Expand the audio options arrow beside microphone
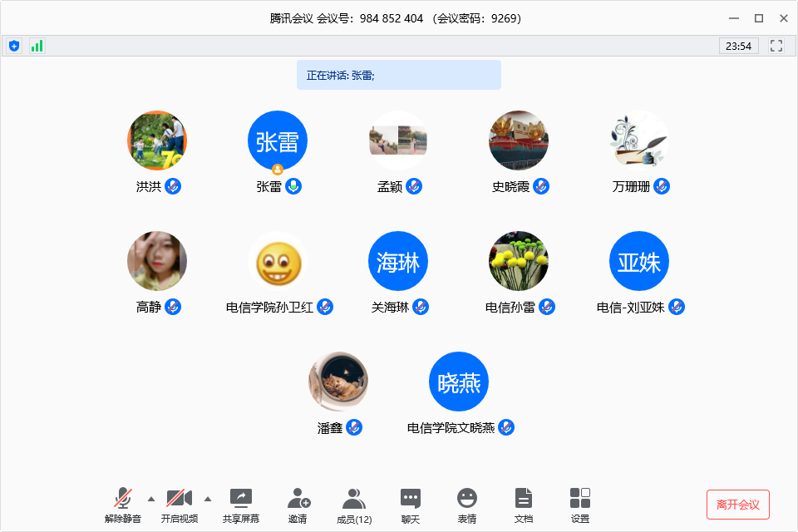This screenshot has width=798, height=532. [x=150, y=499]
